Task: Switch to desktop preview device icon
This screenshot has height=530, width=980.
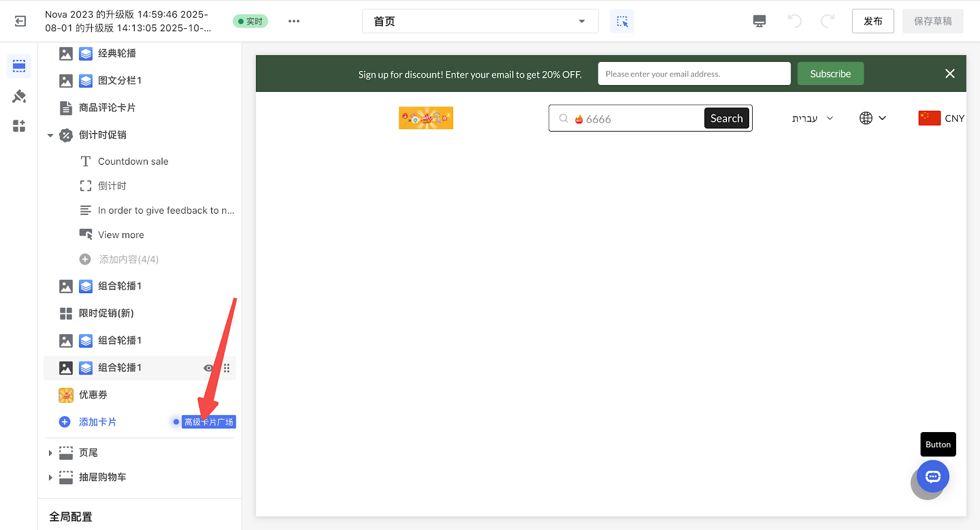Action: point(759,21)
